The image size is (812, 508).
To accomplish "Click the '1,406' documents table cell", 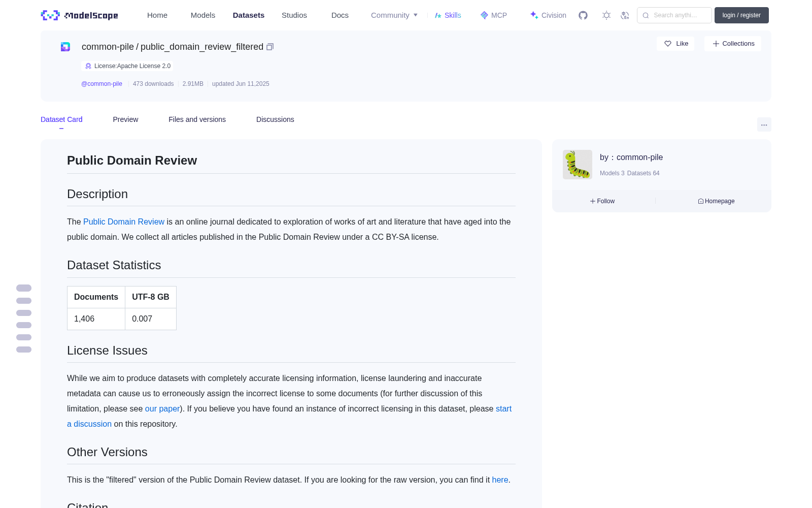I will pos(96,319).
